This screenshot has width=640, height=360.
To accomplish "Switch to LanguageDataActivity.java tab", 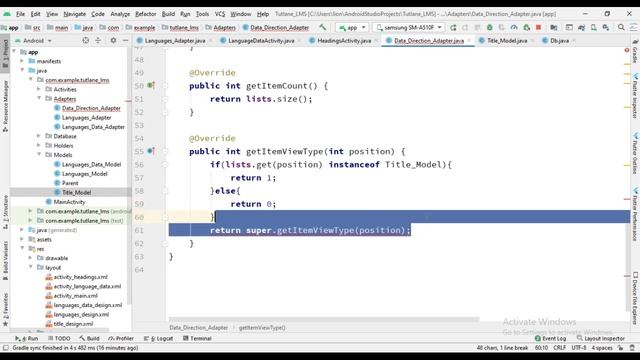I will [x=261, y=40].
